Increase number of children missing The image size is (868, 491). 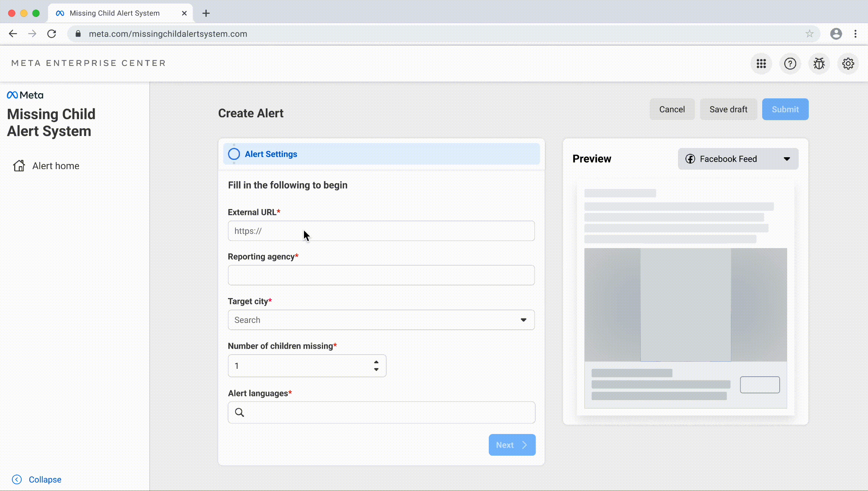(376, 362)
